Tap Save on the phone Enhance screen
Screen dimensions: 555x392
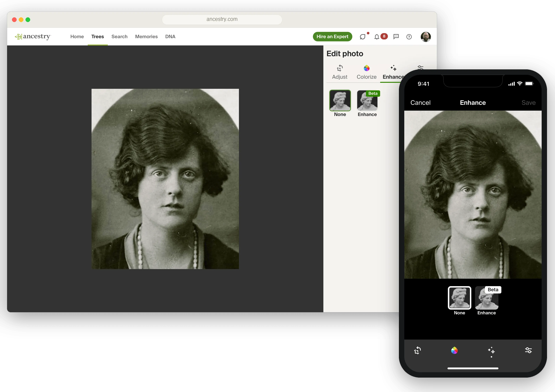[528, 103]
